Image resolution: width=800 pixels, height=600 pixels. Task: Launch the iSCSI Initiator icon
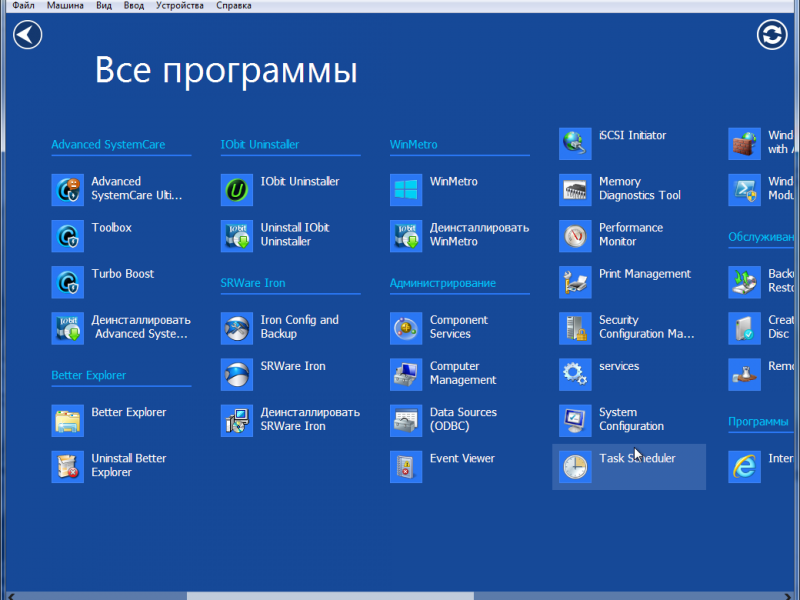point(575,143)
